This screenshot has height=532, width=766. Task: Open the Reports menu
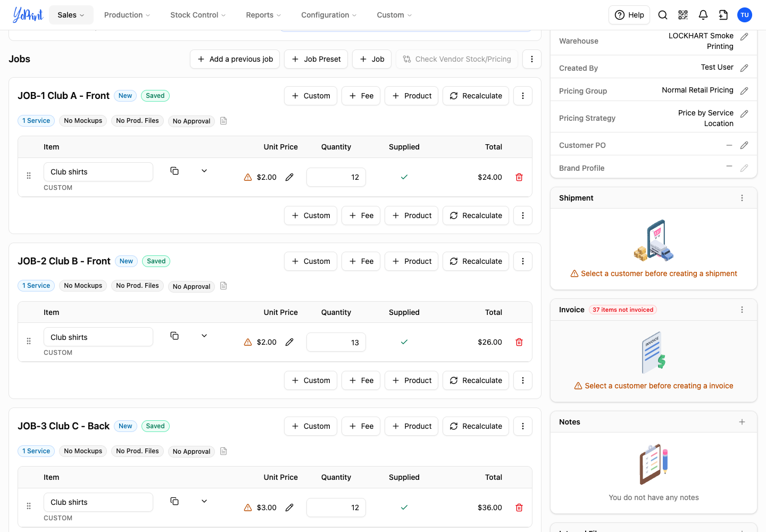tap(263, 15)
